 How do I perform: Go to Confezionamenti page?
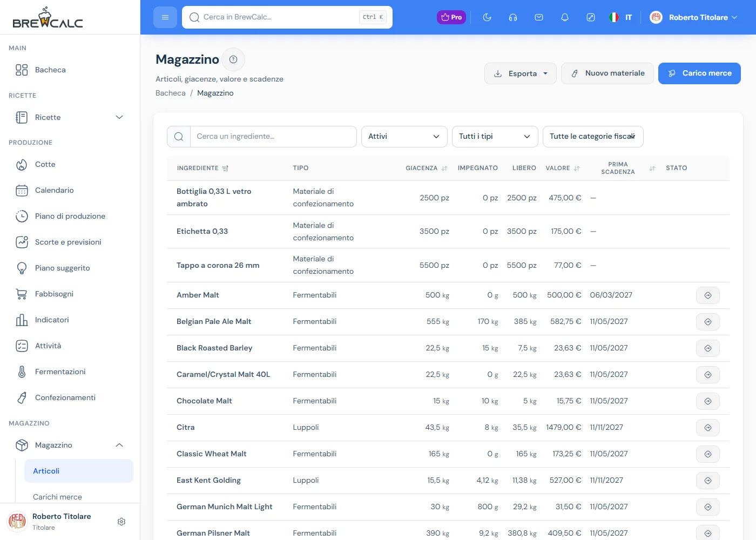70,398
